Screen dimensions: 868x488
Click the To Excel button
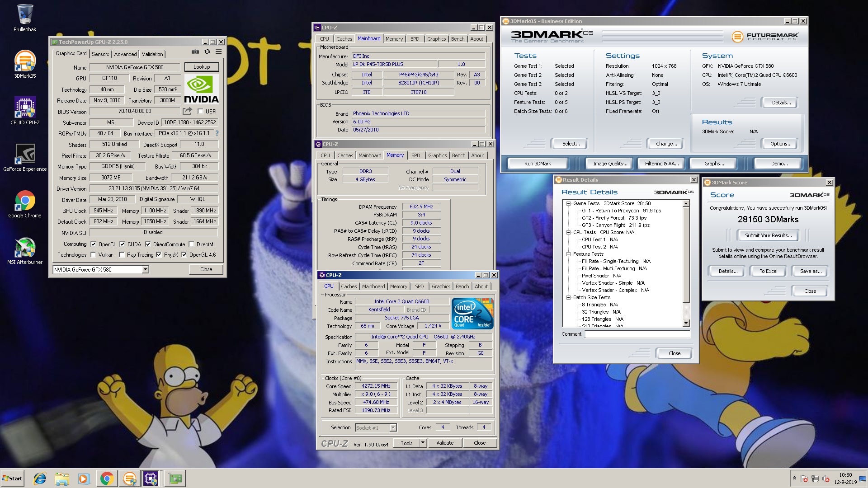tap(768, 271)
